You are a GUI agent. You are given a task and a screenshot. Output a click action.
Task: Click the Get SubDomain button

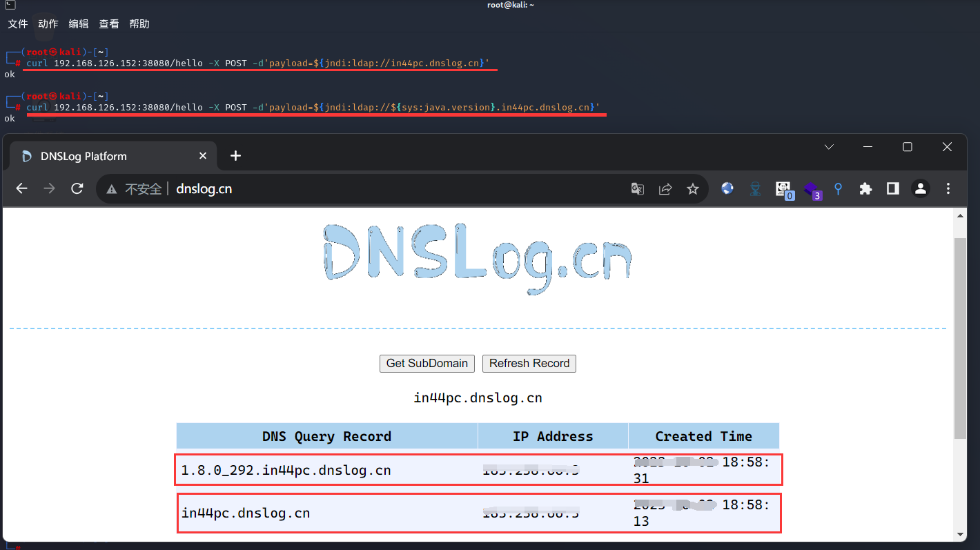(427, 364)
